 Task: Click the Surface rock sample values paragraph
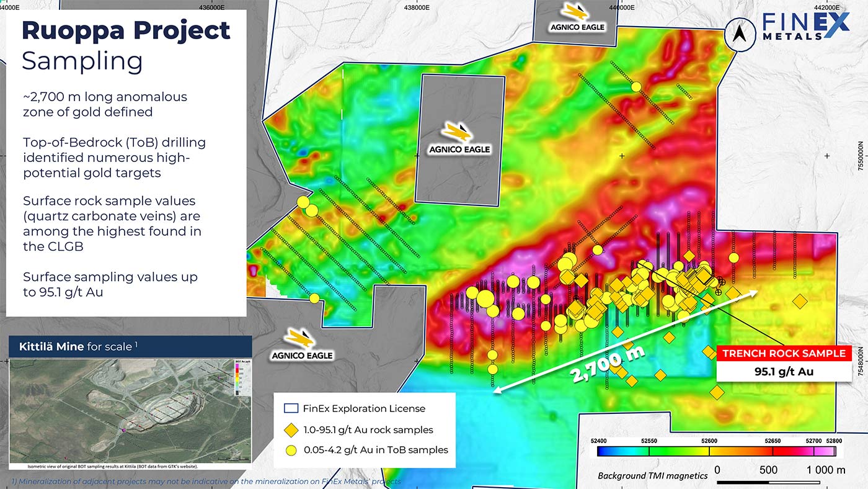(x=112, y=223)
